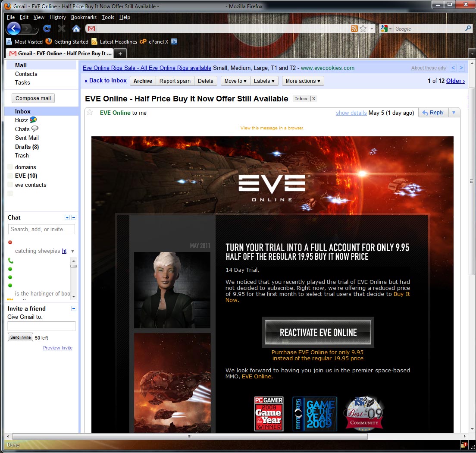Click the Reactivate EVE Online banner button
Viewport: 476px width, 453px height.
[x=318, y=332]
